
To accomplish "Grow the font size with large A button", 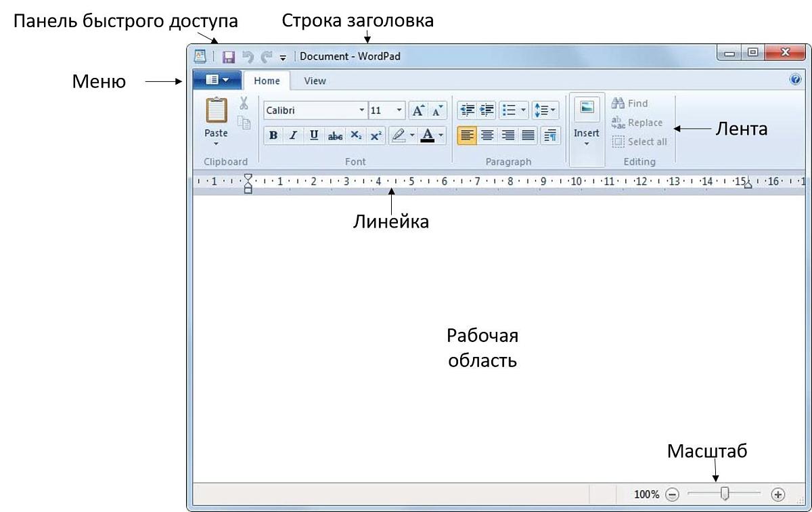I will pyautogui.click(x=418, y=110).
